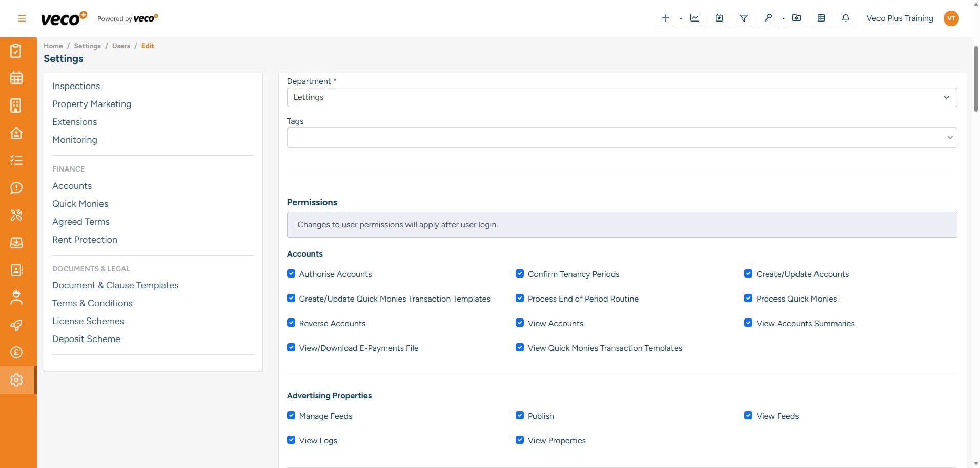Open the maintenance tools sidebar icon
The height and width of the screenshot is (468, 980).
click(16, 215)
